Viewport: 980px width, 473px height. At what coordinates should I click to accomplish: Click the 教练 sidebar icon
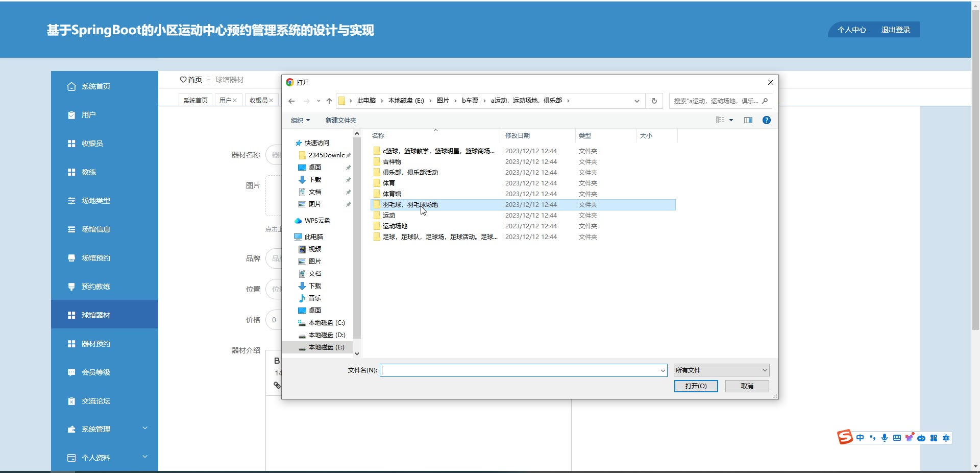click(x=71, y=172)
